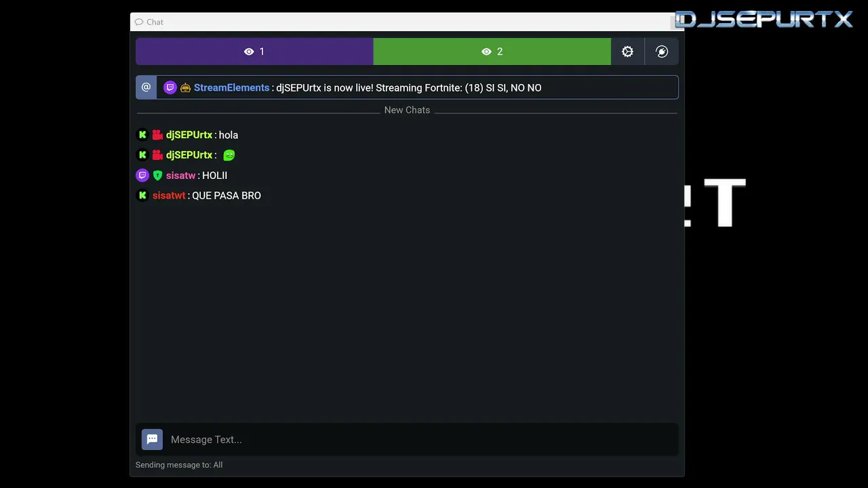Click green moderator shield badge beside sisatw
The height and width of the screenshot is (488, 868).
pyautogui.click(x=157, y=176)
